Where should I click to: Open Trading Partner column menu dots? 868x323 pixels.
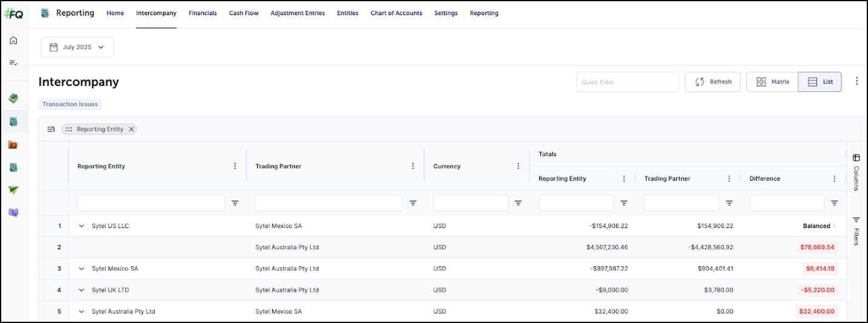coord(413,166)
